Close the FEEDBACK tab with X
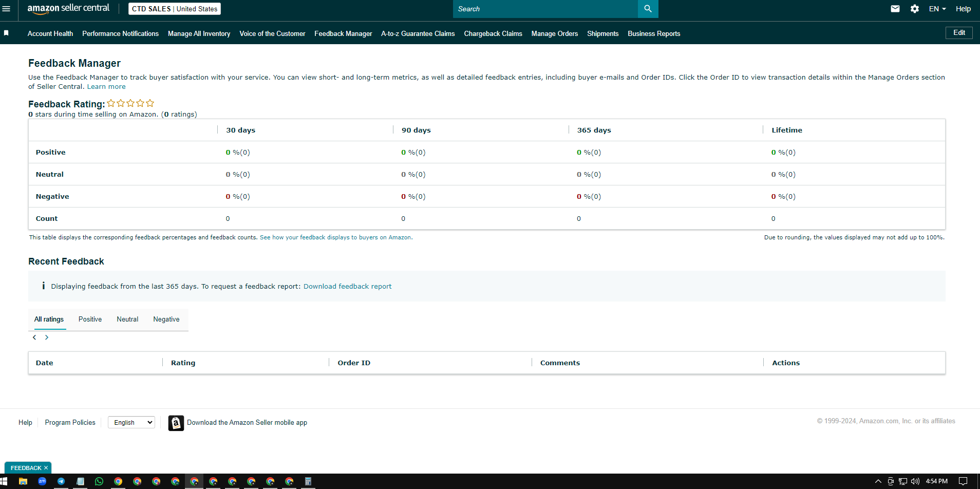Screen dimensions: 980x489 pos(46,468)
